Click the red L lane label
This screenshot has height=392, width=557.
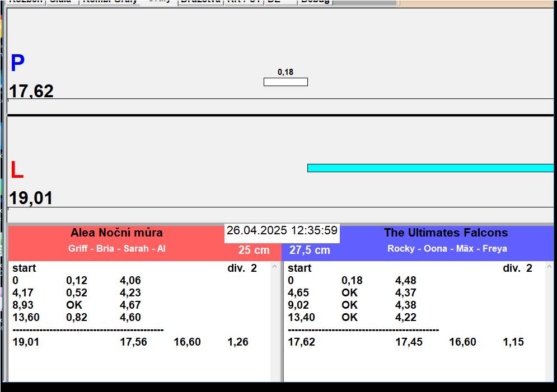click(17, 171)
